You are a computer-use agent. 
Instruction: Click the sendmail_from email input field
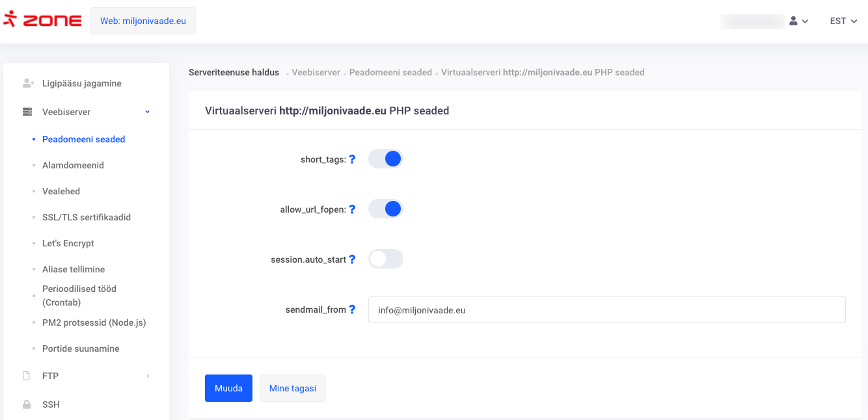pos(606,310)
